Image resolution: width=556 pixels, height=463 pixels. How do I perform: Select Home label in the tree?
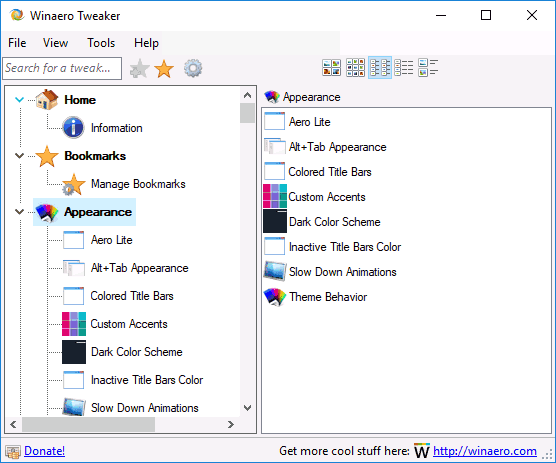coord(80,100)
